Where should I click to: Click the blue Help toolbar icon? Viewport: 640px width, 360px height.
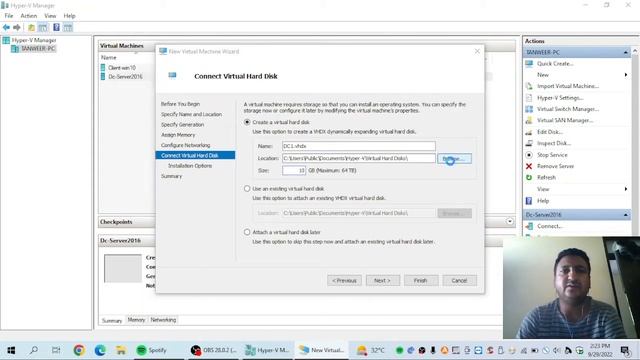[x=56, y=27]
